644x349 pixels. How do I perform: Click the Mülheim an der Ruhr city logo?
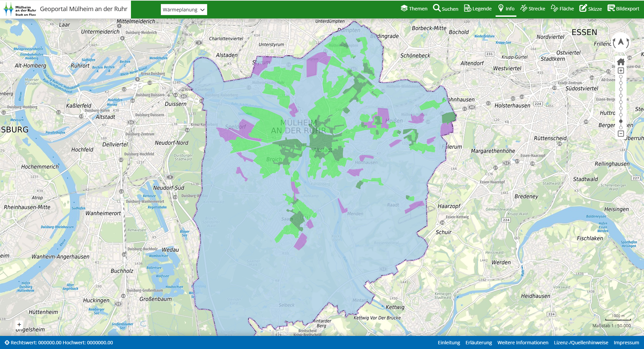[x=20, y=9]
